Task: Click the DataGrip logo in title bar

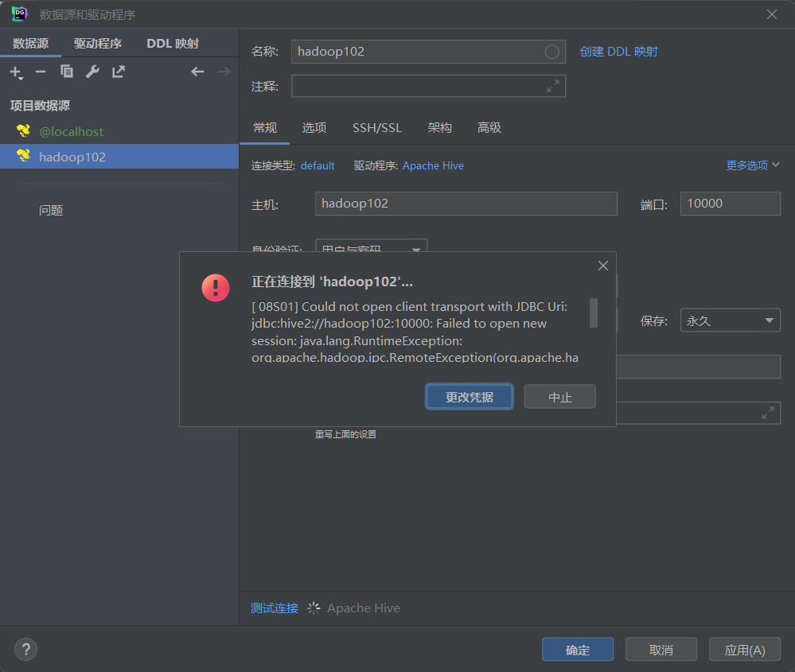Action: tap(19, 14)
